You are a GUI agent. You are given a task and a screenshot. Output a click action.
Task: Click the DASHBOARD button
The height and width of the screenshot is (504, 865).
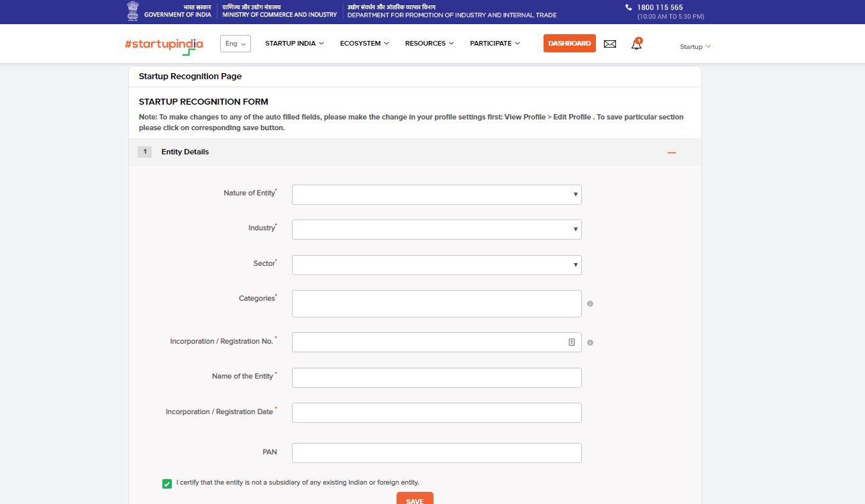(570, 44)
